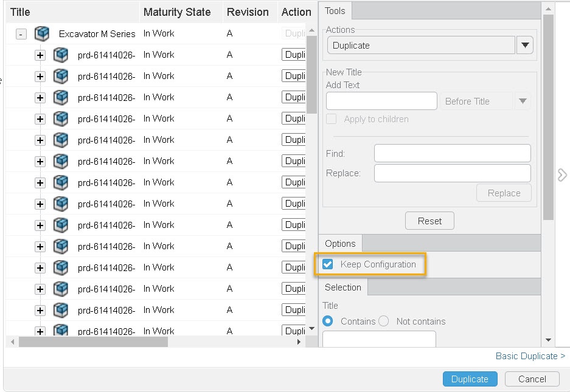The image size is (570, 392).
Task: Open the Options tab
Action: click(x=340, y=244)
